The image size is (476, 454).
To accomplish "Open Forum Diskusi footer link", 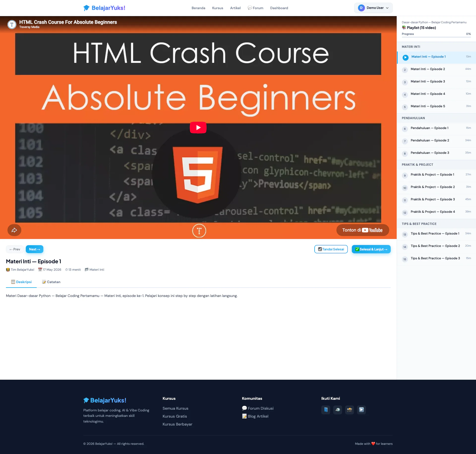I will click(258, 408).
